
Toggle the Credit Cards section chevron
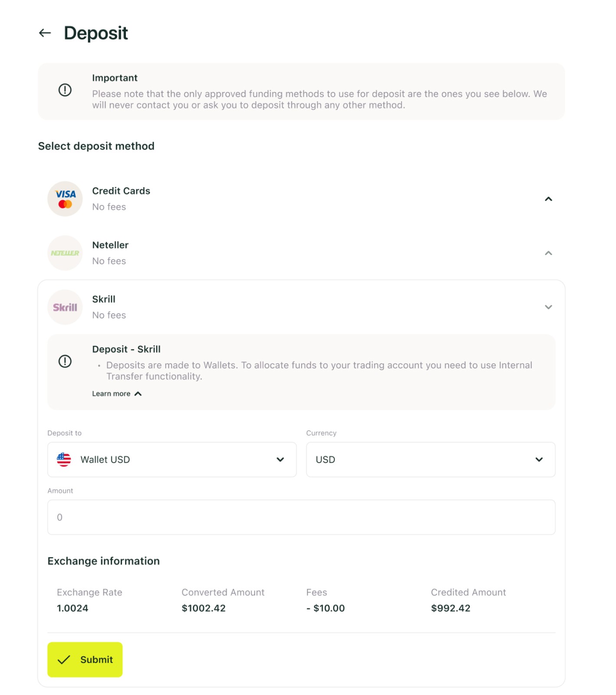[x=548, y=199]
